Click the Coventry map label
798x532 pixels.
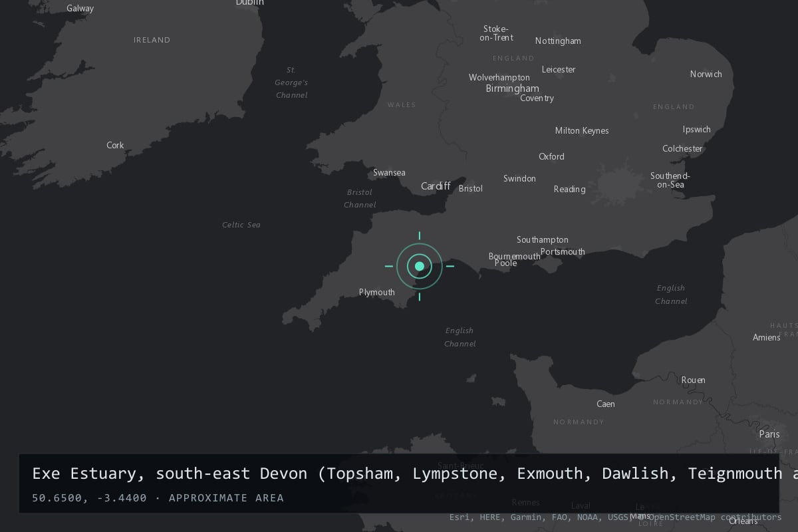coord(537,98)
